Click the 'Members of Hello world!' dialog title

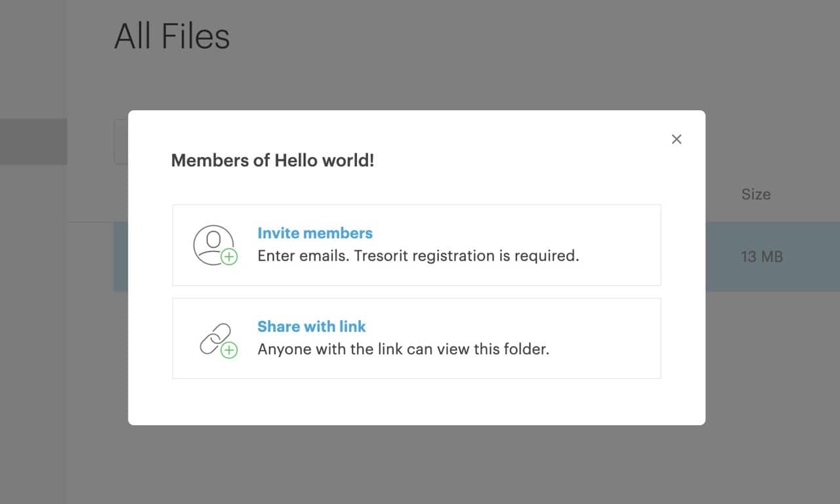(x=272, y=160)
